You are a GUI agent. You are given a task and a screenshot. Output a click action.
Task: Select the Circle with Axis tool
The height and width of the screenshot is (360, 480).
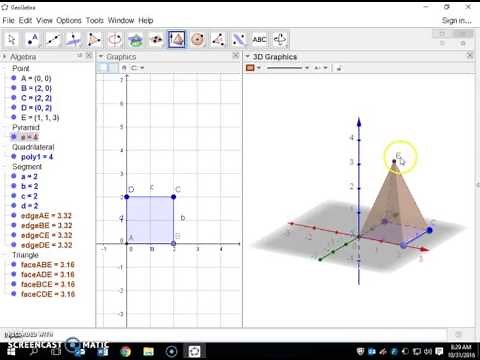click(x=115, y=40)
